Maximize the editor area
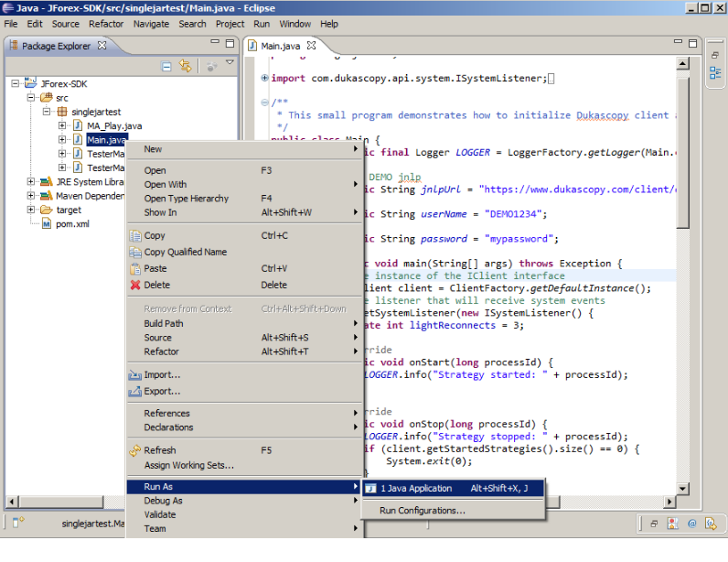Viewport: 728px width, 562px height. click(692, 43)
